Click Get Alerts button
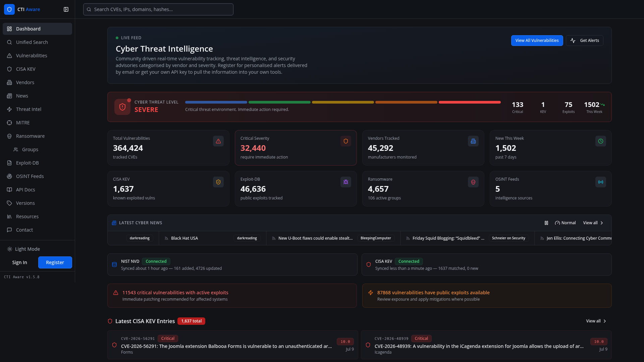 click(x=584, y=41)
